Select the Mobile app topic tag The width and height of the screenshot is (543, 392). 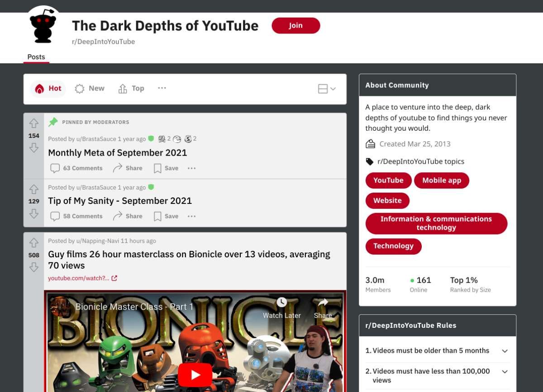coord(442,180)
